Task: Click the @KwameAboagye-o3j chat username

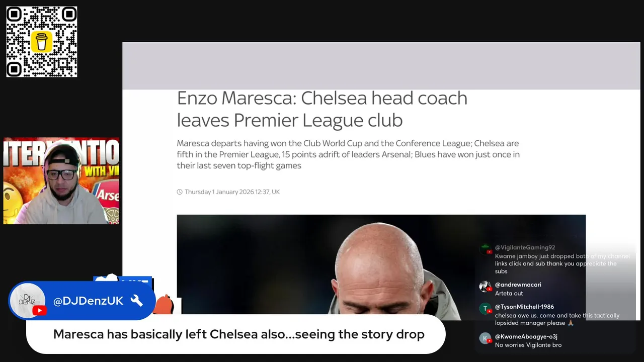Action: pos(526,336)
